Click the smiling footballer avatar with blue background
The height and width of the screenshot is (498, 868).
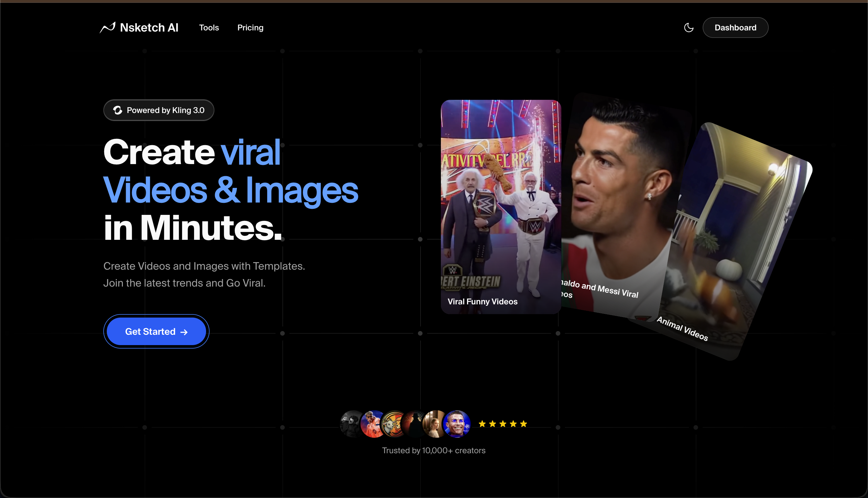click(x=457, y=424)
